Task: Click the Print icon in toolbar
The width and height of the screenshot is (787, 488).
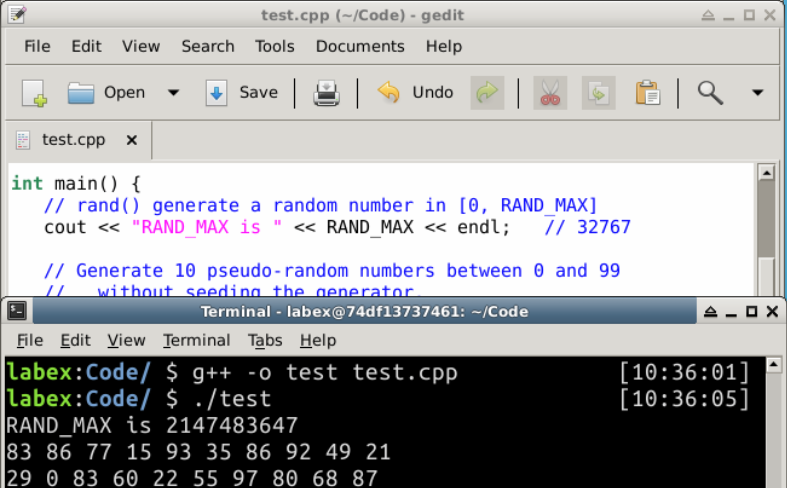Action: (327, 93)
